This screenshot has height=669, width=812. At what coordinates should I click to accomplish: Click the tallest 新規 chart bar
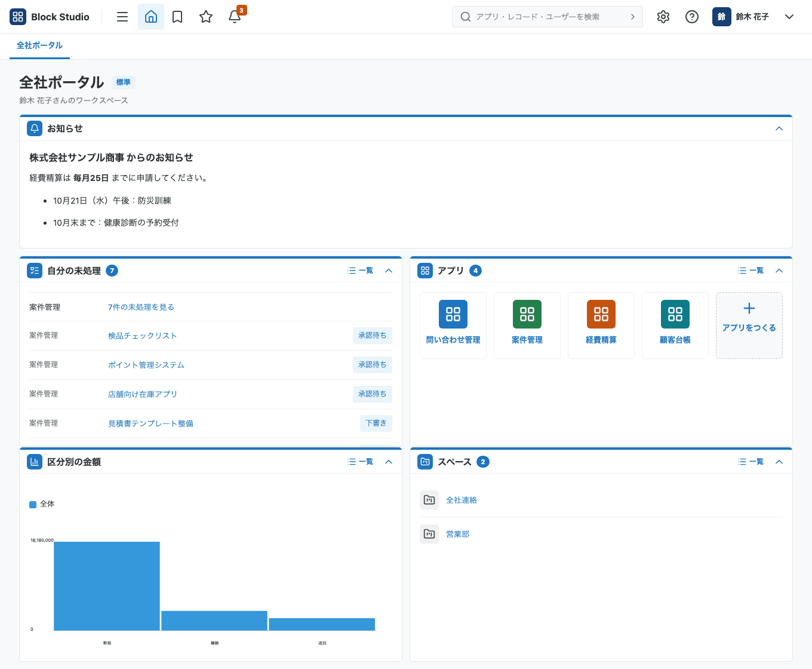107,586
